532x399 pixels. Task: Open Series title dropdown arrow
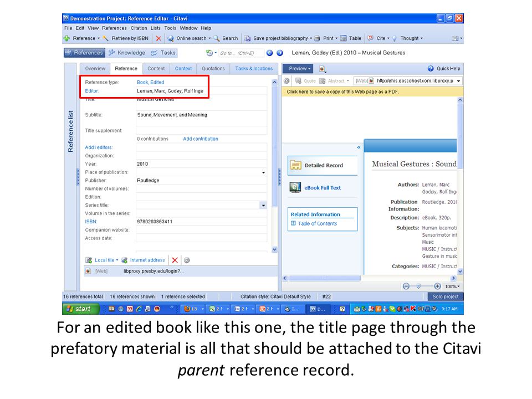[x=263, y=205]
